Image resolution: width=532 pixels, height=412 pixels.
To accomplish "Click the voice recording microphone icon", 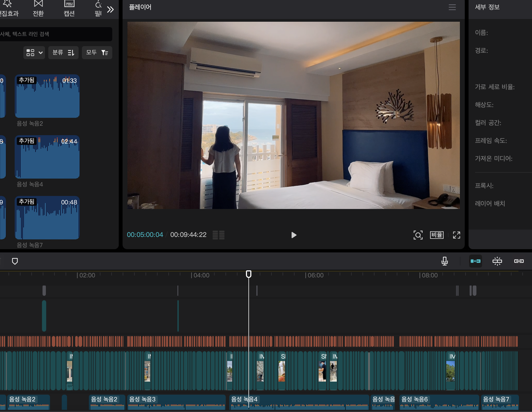I will 444,261.
